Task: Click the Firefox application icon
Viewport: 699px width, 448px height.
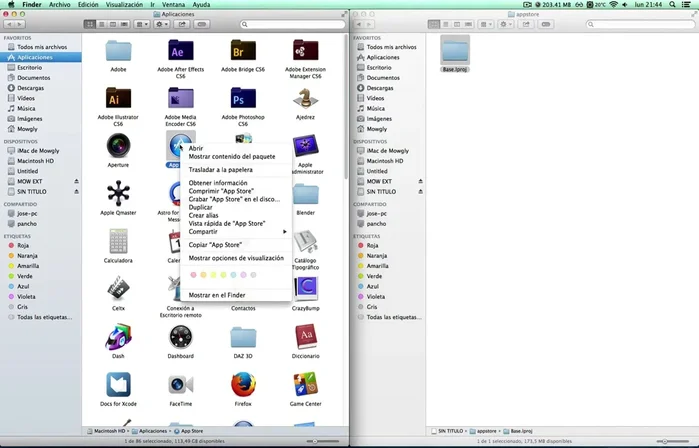Action: point(243,384)
